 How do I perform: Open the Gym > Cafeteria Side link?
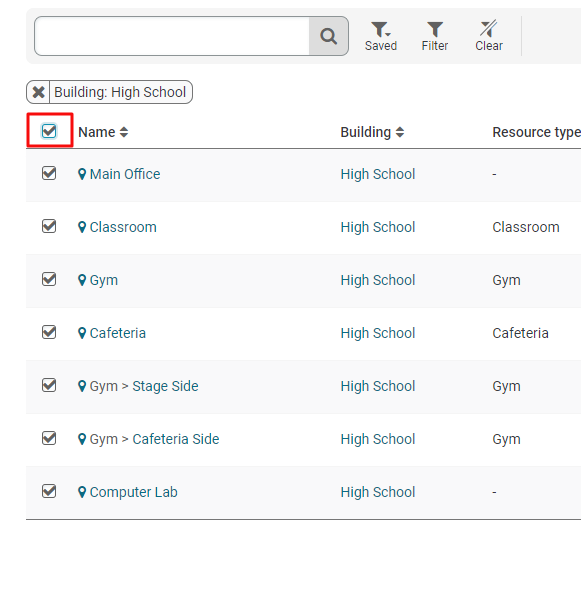154,439
